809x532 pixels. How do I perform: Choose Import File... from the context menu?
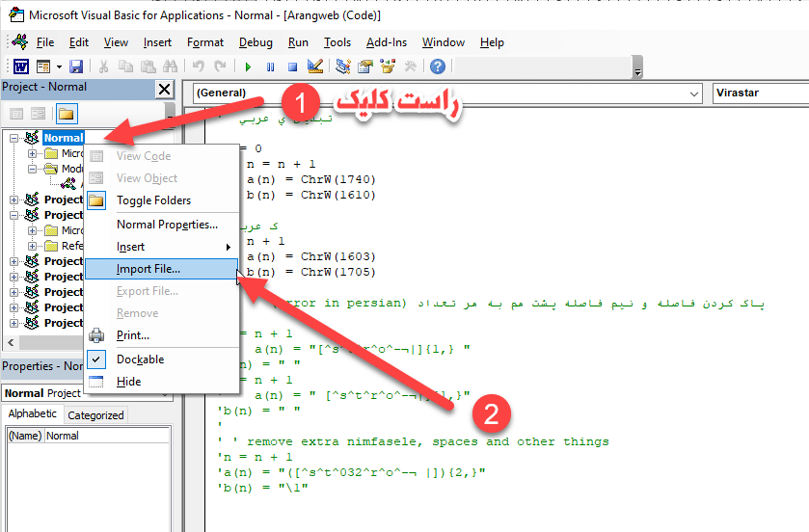[148, 269]
